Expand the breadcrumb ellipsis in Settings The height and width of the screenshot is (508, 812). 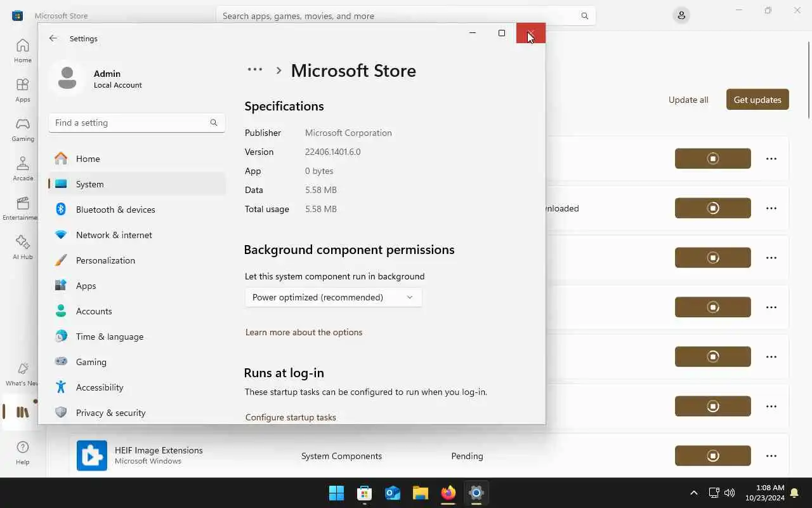tap(255, 70)
